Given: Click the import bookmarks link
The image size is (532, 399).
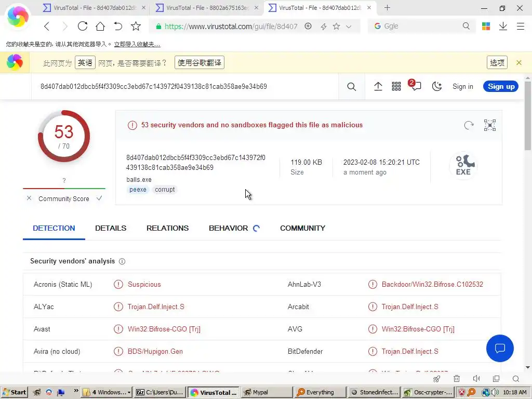Looking at the screenshot, I should [137, 44].
